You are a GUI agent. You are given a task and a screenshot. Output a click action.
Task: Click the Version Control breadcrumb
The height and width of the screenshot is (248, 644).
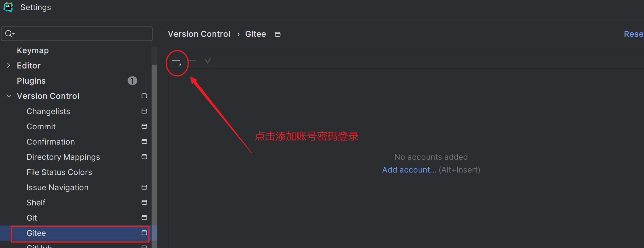pos(199,34)
